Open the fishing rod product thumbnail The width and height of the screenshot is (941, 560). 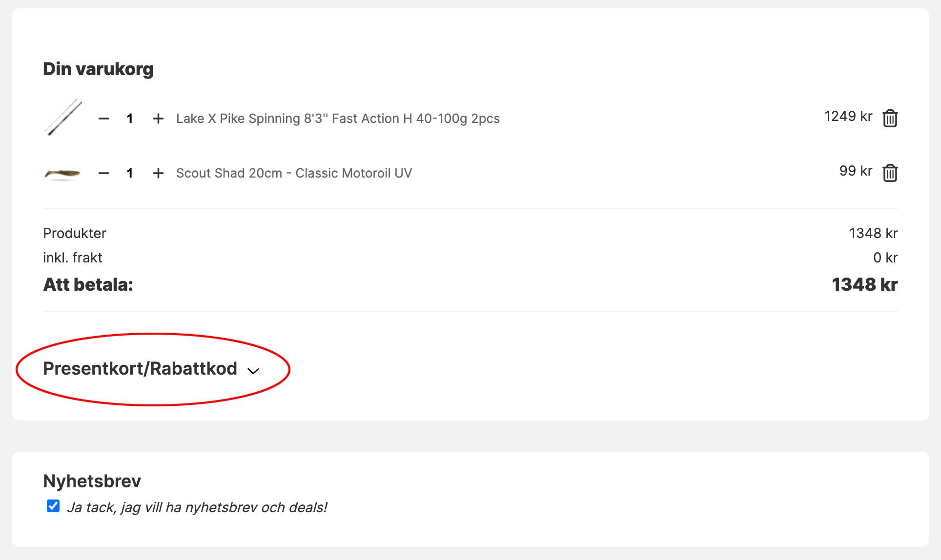point(63,118)
